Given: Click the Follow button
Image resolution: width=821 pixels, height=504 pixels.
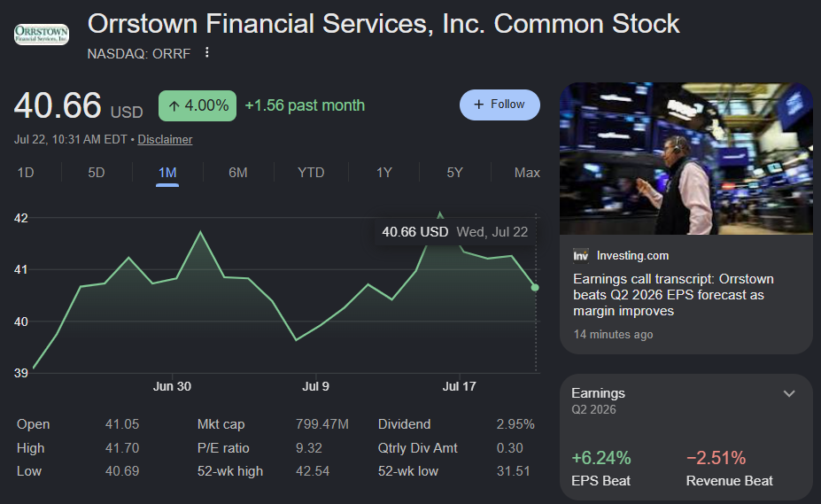Looking at the screenshot, I should (x=500, y=105).
